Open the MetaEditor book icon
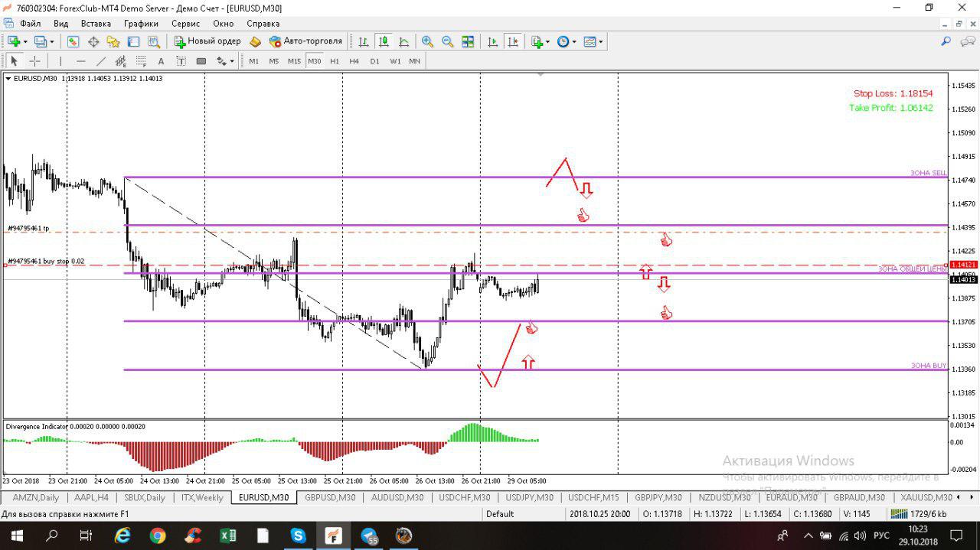 256,41
